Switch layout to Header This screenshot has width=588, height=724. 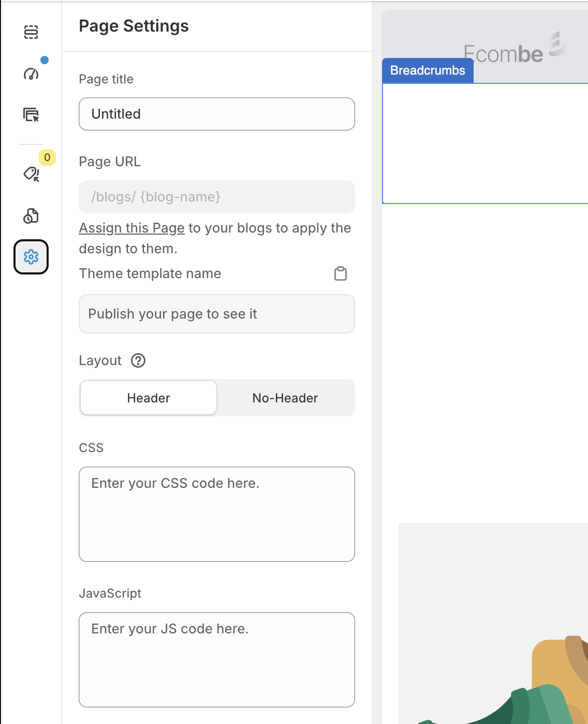pos(149,398)
